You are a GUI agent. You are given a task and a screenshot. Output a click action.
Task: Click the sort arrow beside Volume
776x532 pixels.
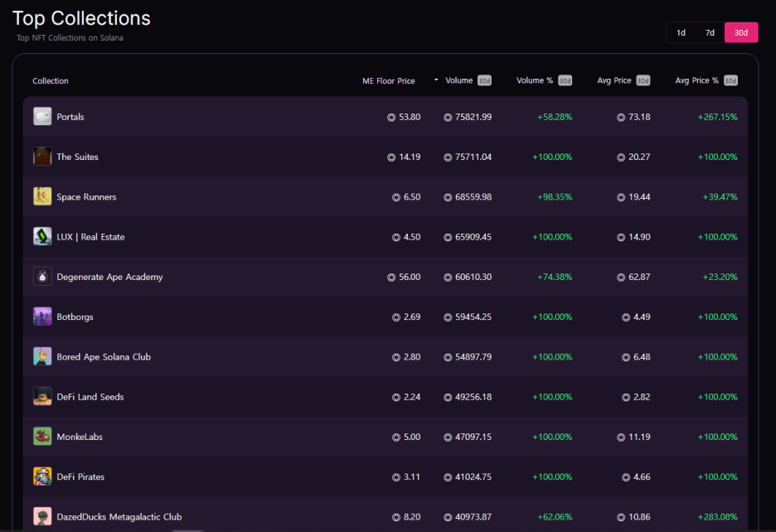(436, 80)
